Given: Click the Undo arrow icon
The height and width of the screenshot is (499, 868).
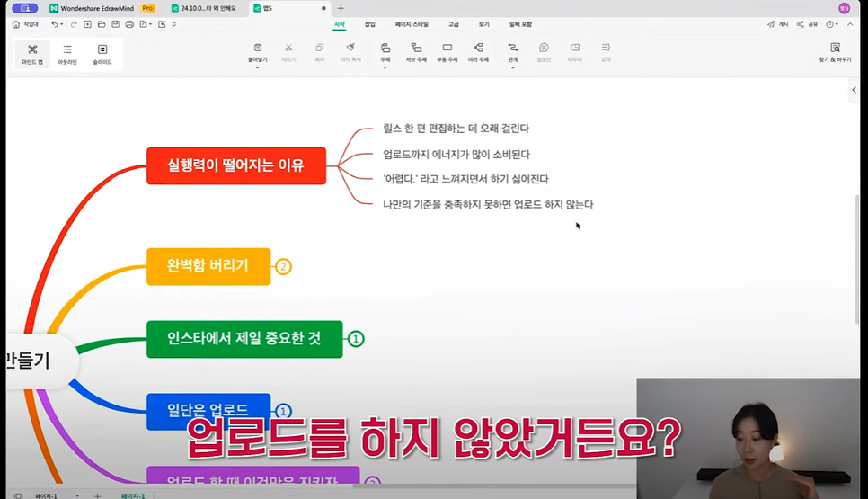Looking at the screenshot, I should pyautogui.click(x=54, y=24).
